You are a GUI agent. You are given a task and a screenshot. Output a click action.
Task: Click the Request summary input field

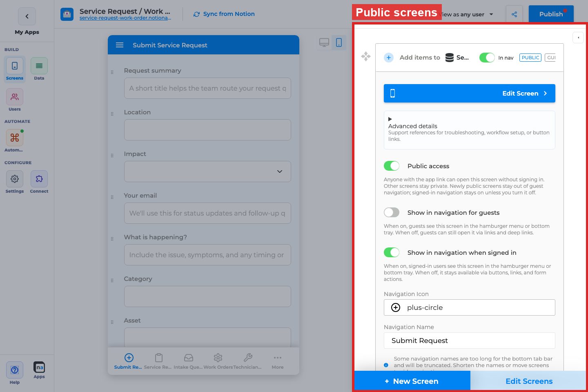(x=207, y=88)
